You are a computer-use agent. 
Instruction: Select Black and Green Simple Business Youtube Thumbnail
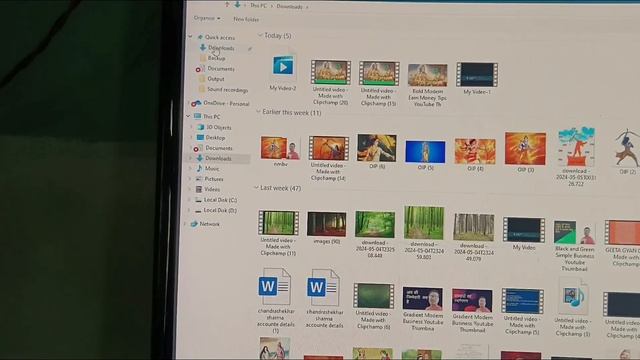[574, 233]
